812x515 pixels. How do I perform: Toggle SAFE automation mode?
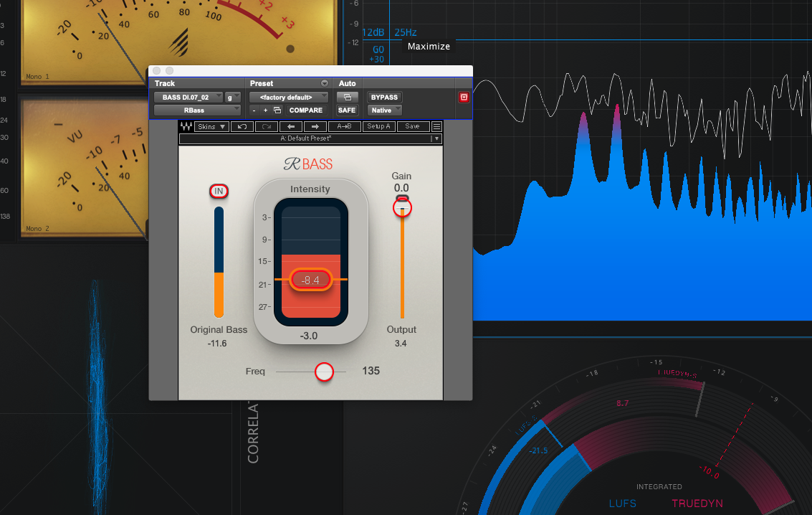(347, 110)
